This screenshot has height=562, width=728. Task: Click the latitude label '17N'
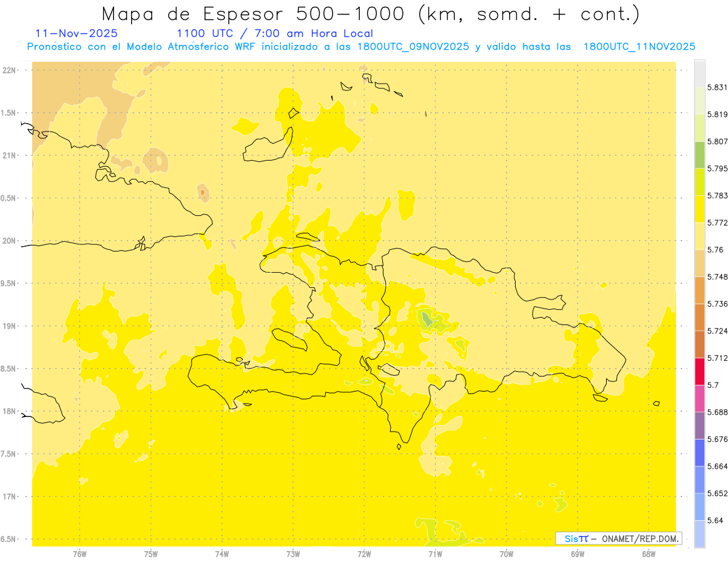click(x=9, y=497)
